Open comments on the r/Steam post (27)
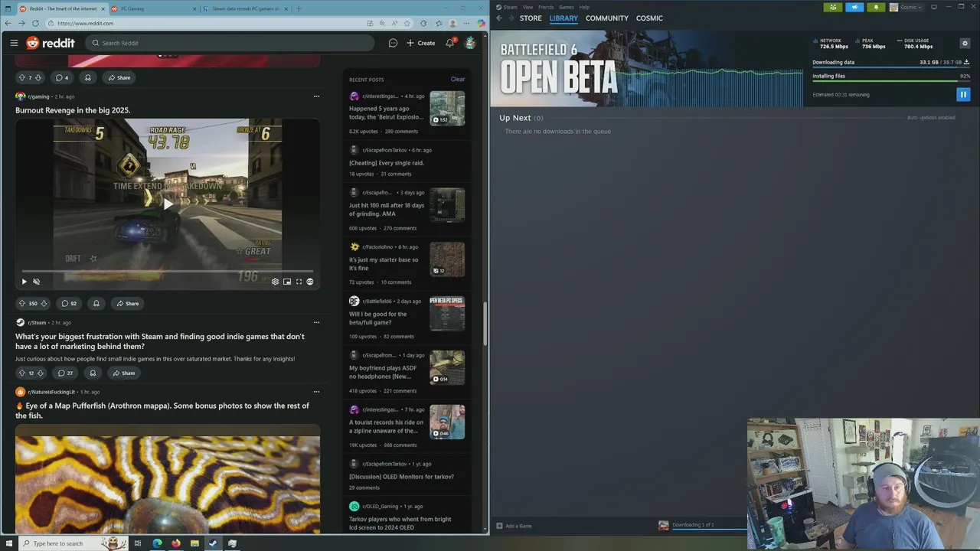The height and width of the screenshot is (551, 980). point(66,373)
